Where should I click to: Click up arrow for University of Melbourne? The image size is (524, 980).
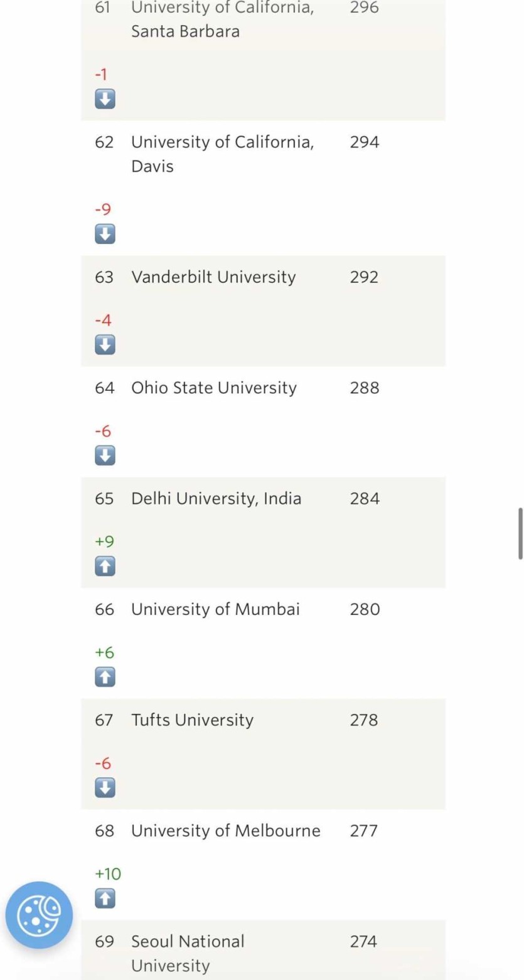(x=105, y=898)
